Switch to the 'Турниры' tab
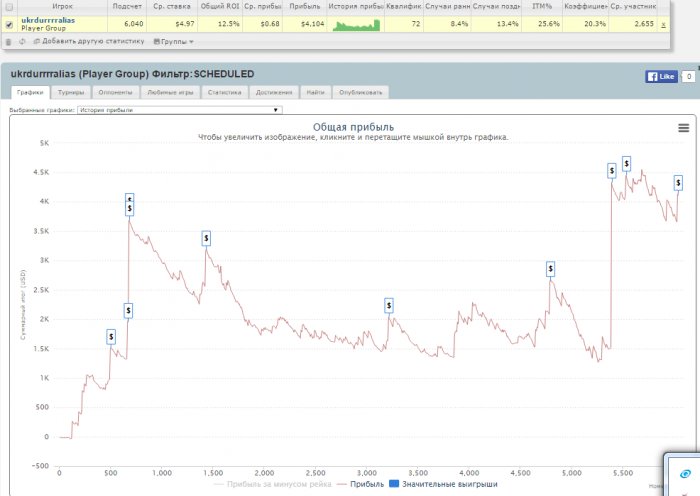Viewport: 700px width, 496px height. (x=72, y=92)
